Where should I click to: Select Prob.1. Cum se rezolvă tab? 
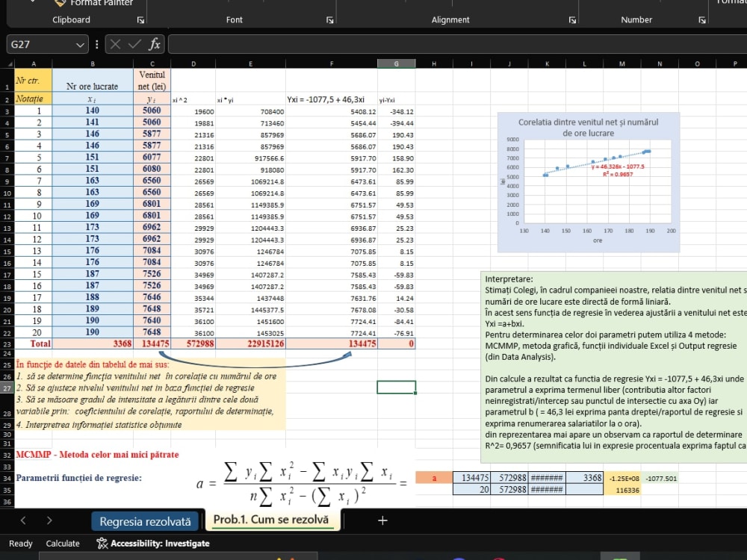click(x=271, y=520)
